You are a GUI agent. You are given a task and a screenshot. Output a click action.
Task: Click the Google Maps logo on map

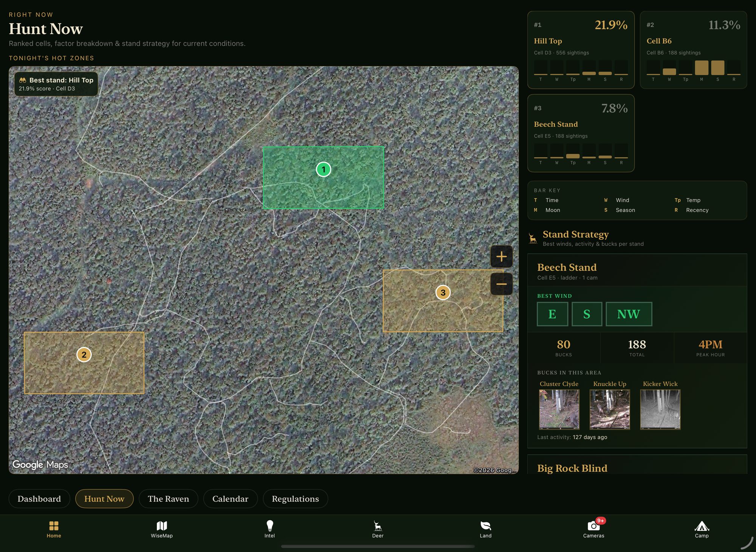click(x=40, y=464)
